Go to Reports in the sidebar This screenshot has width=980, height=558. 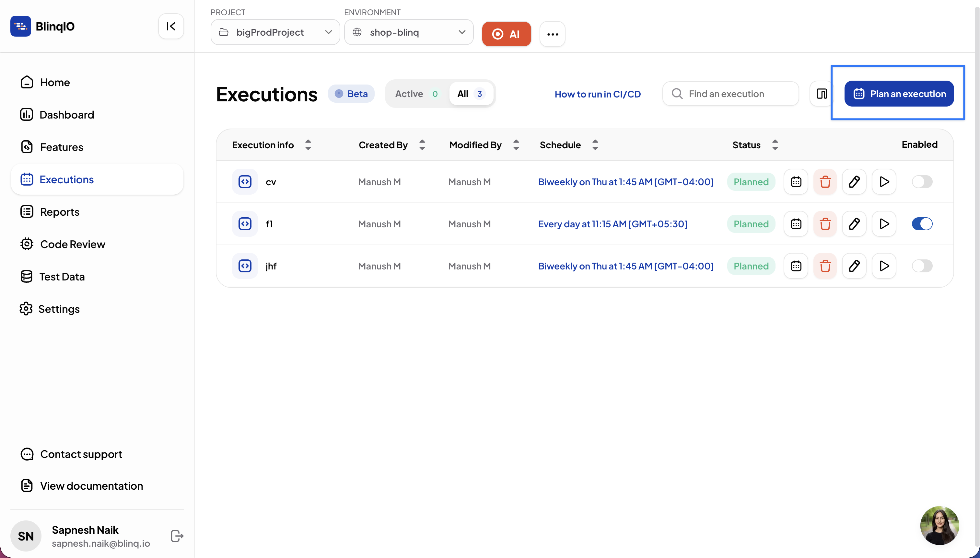tap(59, 212)
